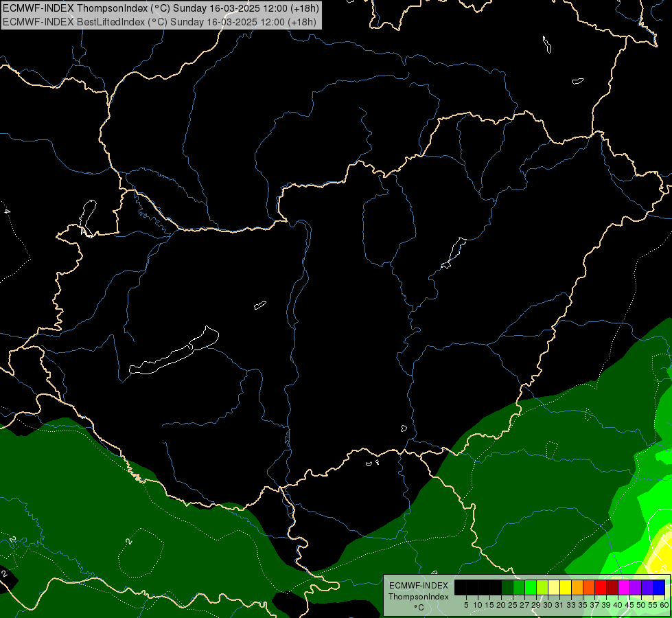
Task: Click the ECMWF-INDEX BestLiftedIndex title line
Action: tap(159, 21)
